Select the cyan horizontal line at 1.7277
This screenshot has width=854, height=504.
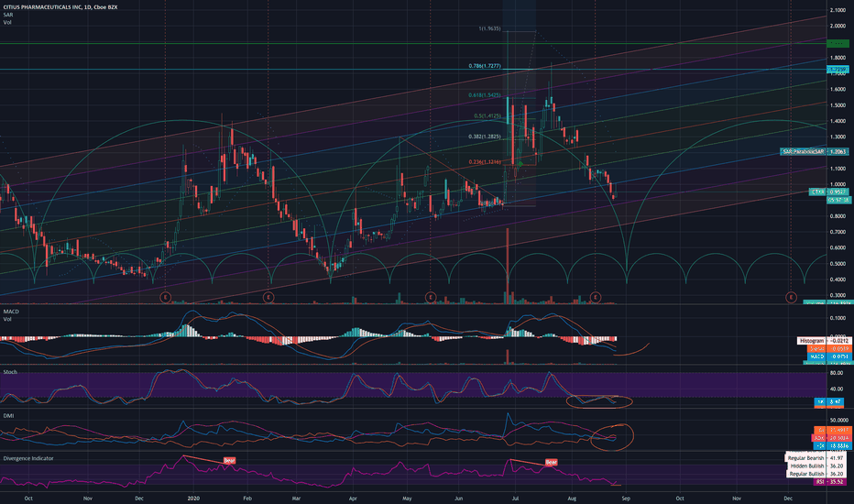pyautogui.click(x=413, y=70)
